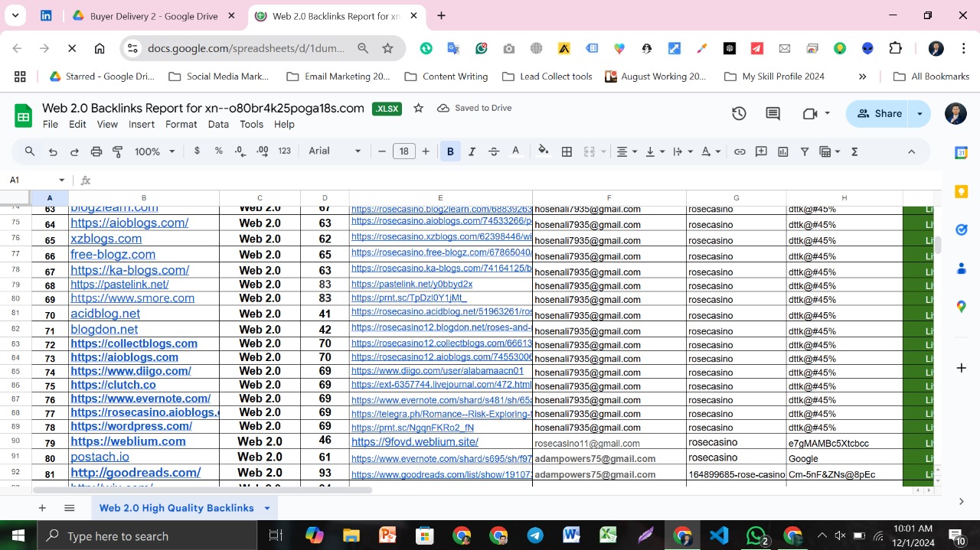The height and width of the screenshot is (550, 980).
Task: Open the Arial font dropdown
Action: tap(335, 151)
